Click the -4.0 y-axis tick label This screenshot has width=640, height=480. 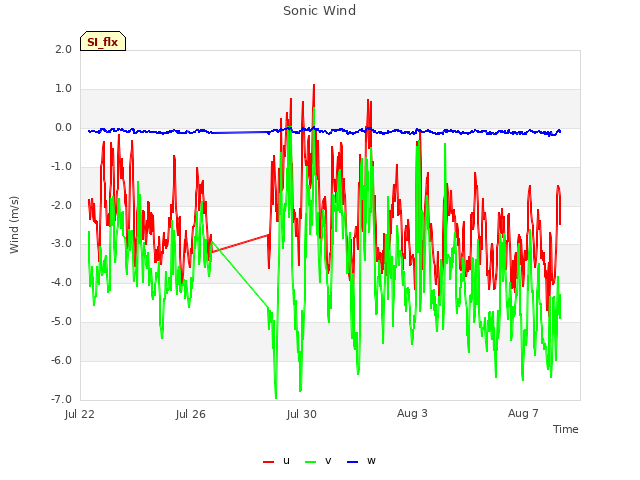61,282
